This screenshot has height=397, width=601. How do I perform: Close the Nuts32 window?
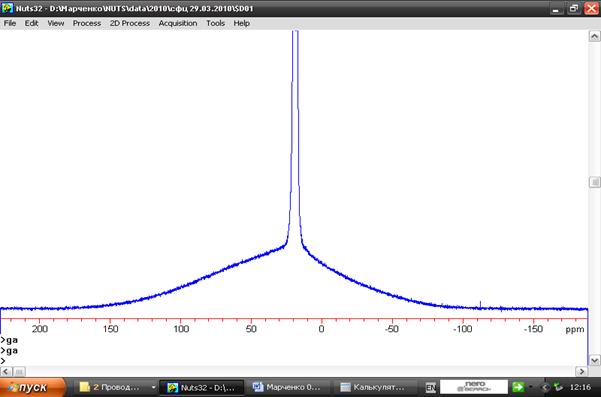591,8
